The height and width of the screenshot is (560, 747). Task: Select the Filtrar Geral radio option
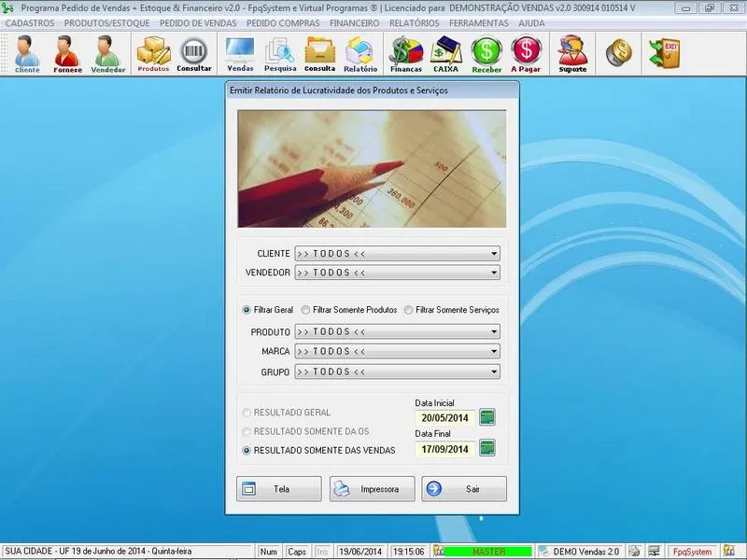[247, 310]
